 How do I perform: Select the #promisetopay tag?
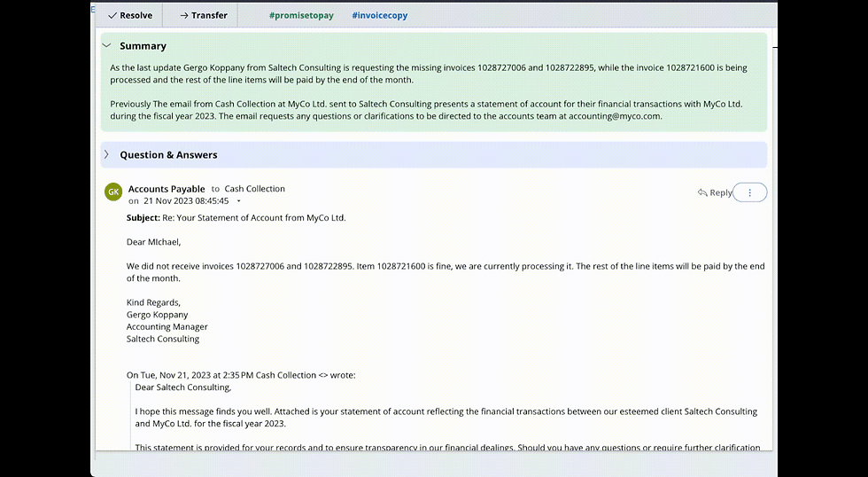pyautogui.click(x=301, y=15)
